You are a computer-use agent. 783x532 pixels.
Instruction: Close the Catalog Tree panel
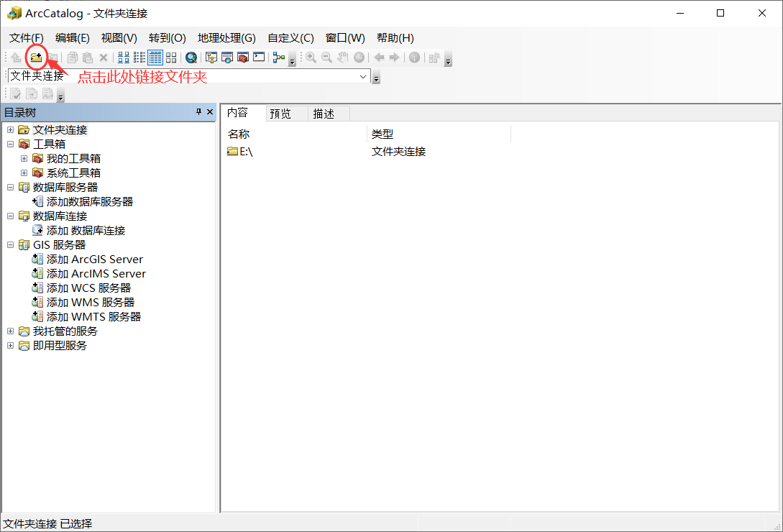point(210,112)
